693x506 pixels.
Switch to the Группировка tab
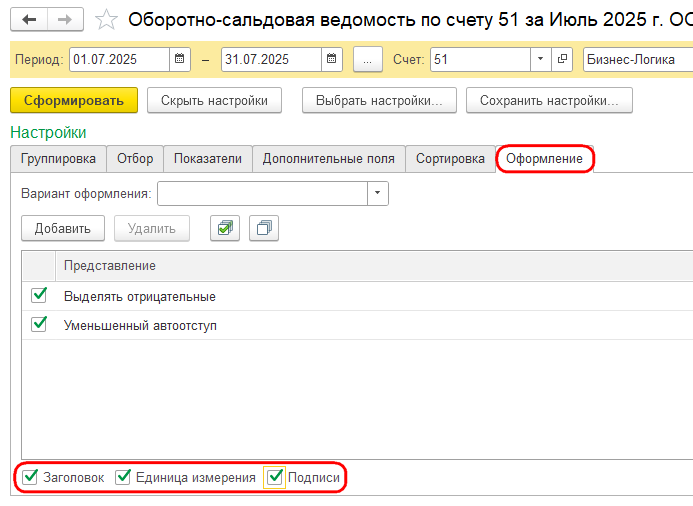pos(58,159)
